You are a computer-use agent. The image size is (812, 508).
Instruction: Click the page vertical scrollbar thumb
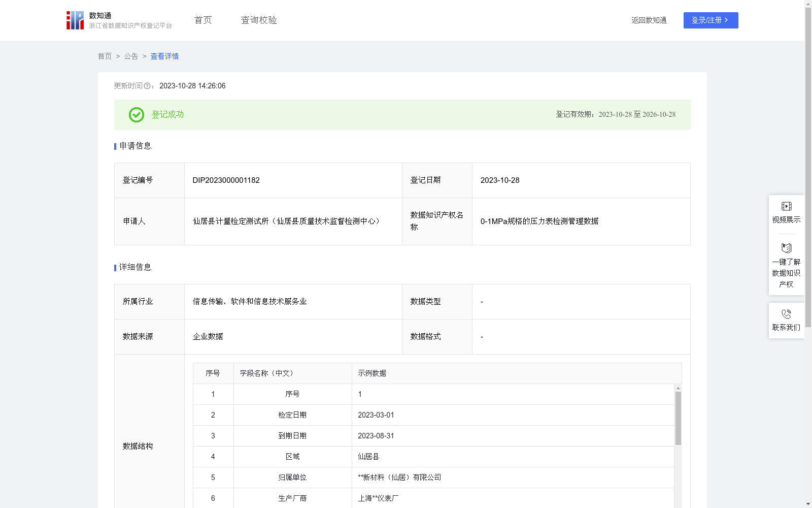(808, 168)
